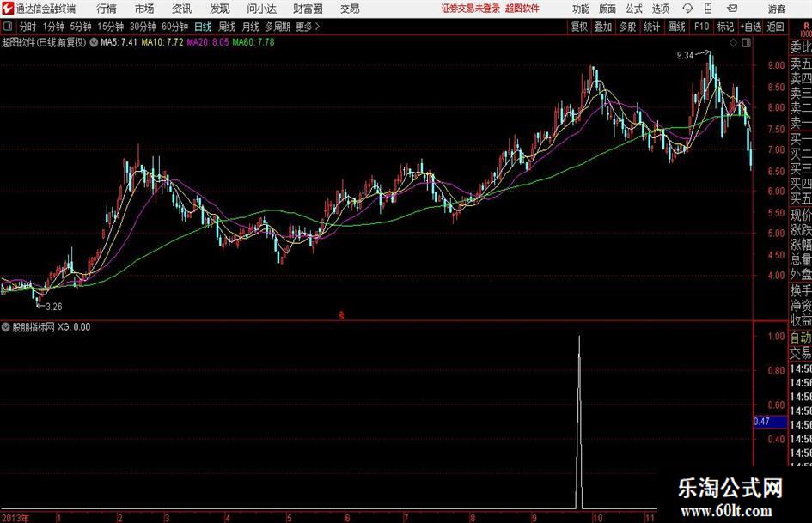Viewport: 812px width, 523px height.
Task: Click the red 超图软件 stock name link
Action: pos(522,9)
